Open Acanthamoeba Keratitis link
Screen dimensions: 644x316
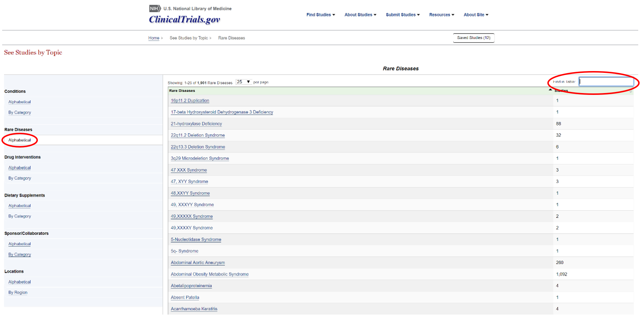click(x=194, y=309)
